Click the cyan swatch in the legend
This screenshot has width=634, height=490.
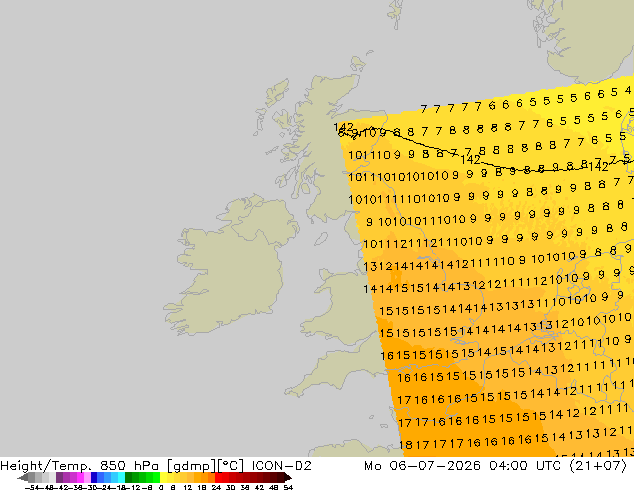click(121, 478)
